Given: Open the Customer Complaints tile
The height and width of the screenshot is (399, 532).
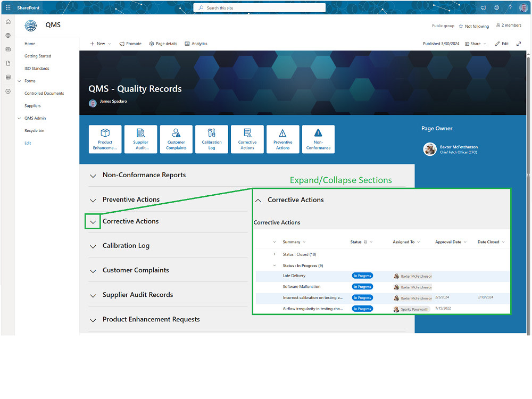Looking at the screenshot, I should [x=176, y=139].
